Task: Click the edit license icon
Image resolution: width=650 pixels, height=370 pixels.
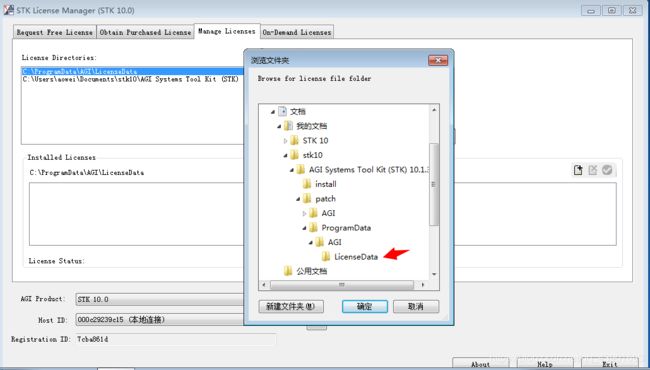Action: 592,170
